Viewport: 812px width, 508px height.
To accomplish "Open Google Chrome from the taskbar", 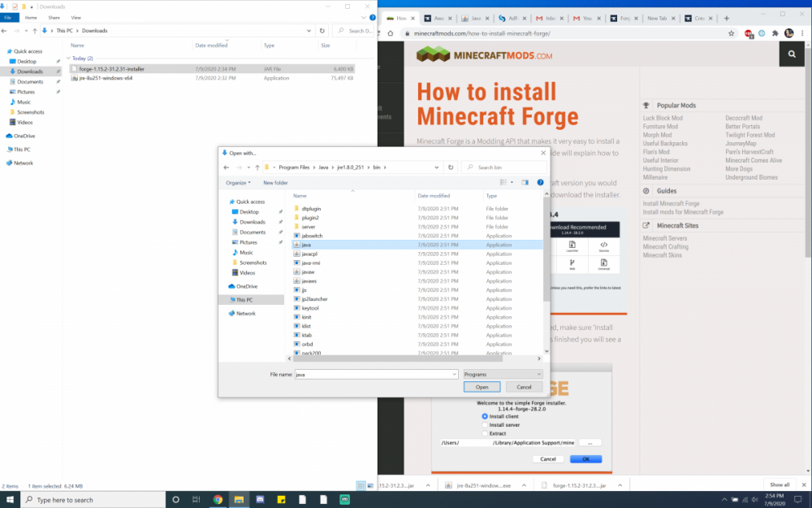I will tap(218, 500).
